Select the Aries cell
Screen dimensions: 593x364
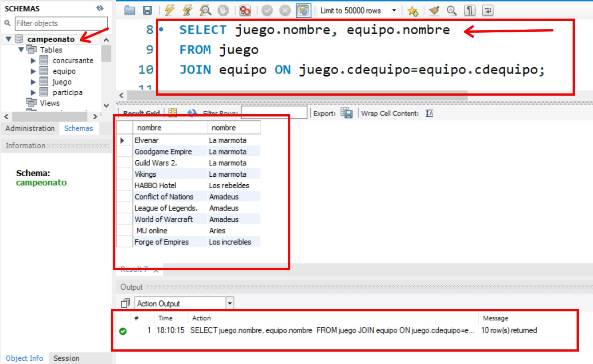(x=234, y=231)
